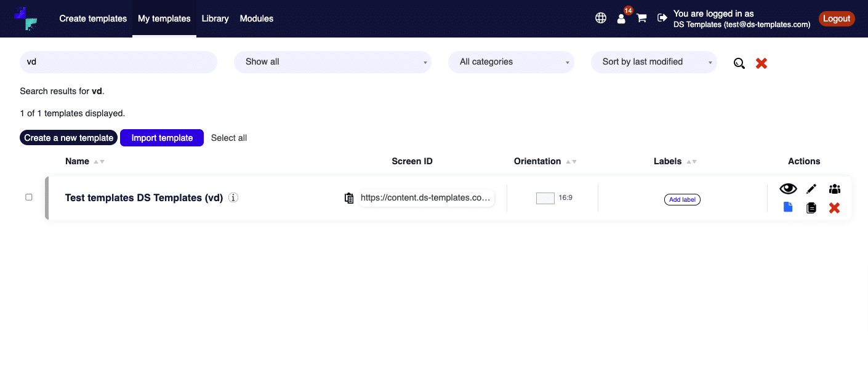Open the All categories dropdown
This screenshot has width=868, height=374.
click(511, 62)
